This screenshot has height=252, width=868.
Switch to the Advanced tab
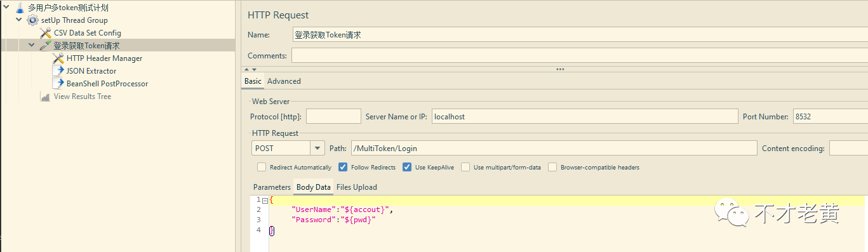coord(284,81)
